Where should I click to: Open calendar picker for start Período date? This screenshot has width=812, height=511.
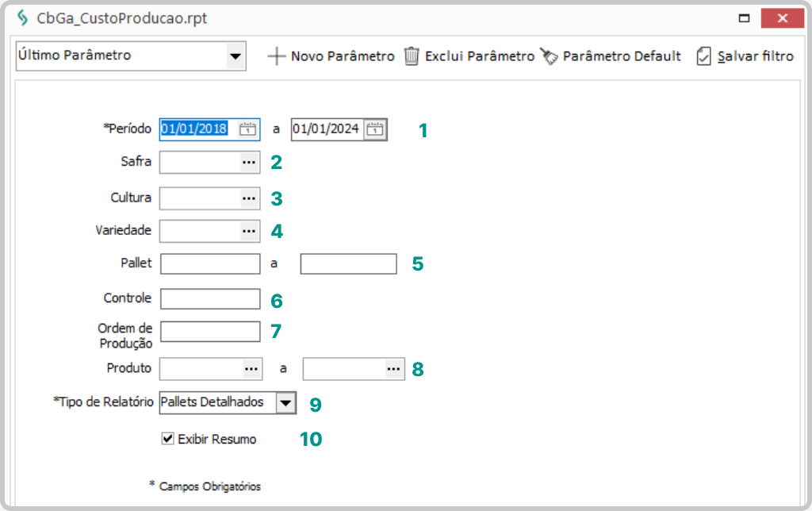(249, 129)
